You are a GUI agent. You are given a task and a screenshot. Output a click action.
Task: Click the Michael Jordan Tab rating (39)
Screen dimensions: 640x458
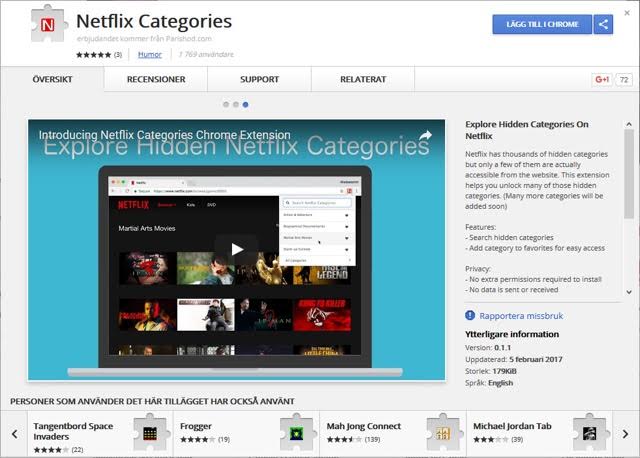click(498, 439)
